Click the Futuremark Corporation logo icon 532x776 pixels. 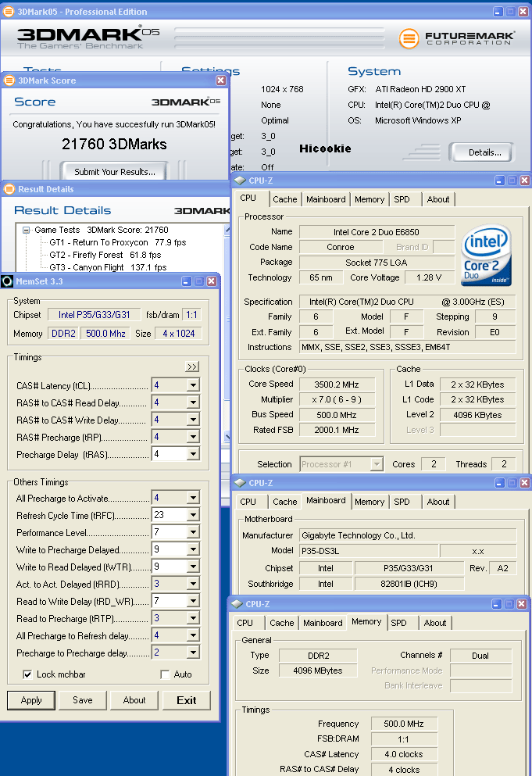(x=409, y=38)
